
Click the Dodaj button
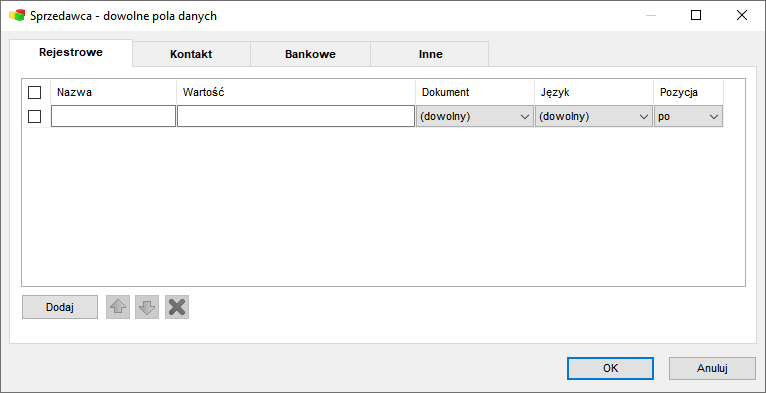(x=60, y=307)
